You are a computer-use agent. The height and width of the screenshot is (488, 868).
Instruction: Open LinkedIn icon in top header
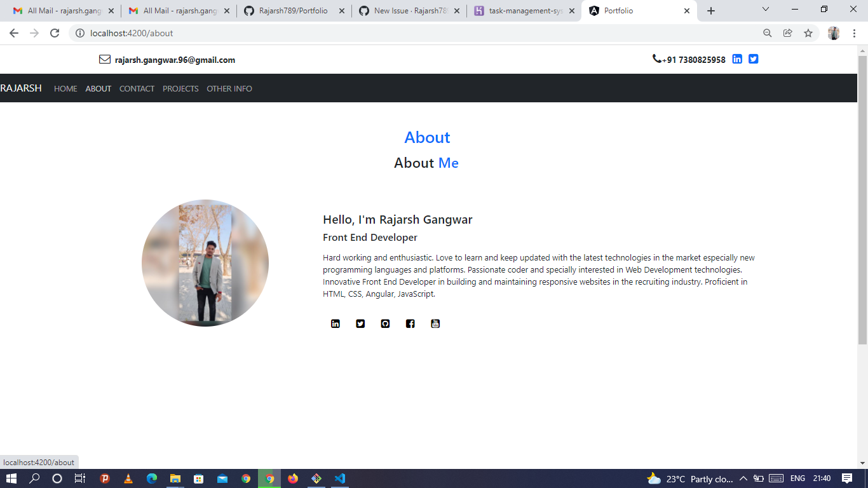click(737, 59)
